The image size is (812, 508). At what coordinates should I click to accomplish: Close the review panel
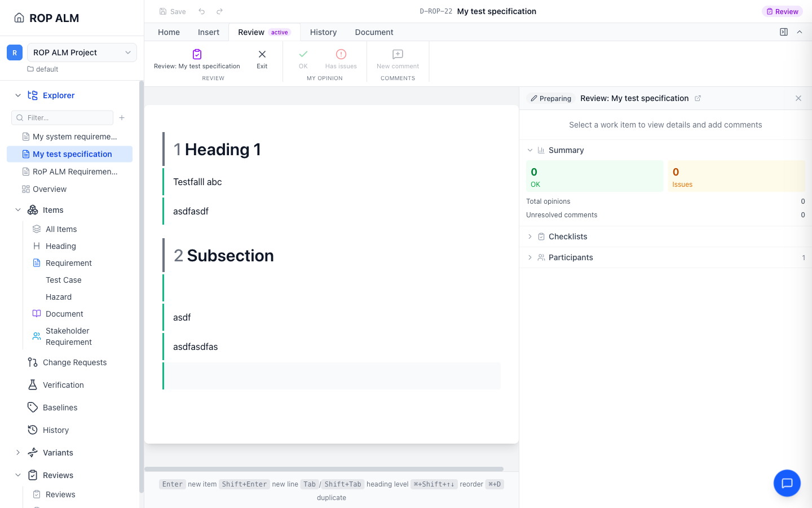click(798, 98)
